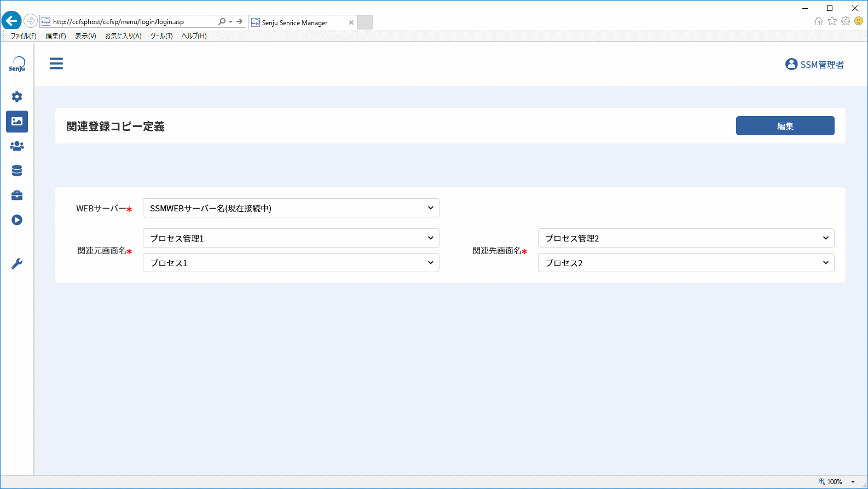Image resolution: width=868 pixels, height=489 pixels.
Task: Click the smiley feedback icon
Action: tap(859, 21)
